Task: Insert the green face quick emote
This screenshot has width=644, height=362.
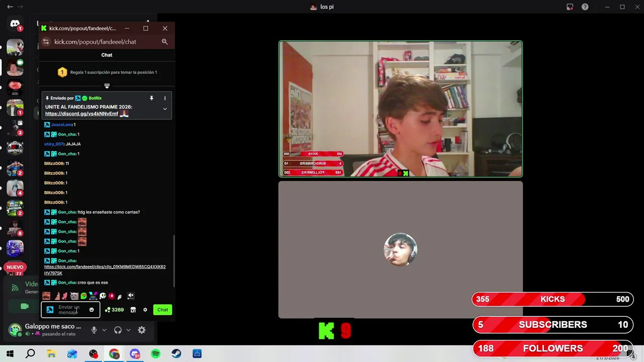Action: coord(84,296)
